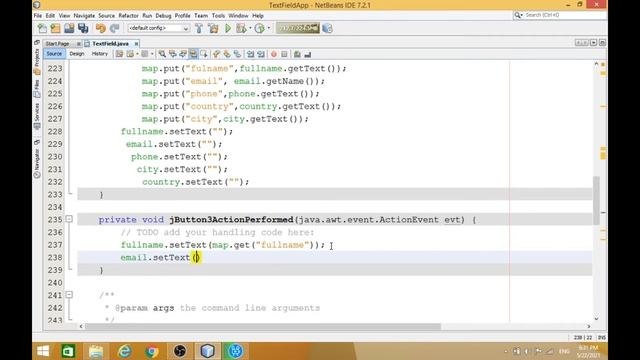Click the Redo toolbar icon
Screen dimensions: 640x360
(114, 28)
